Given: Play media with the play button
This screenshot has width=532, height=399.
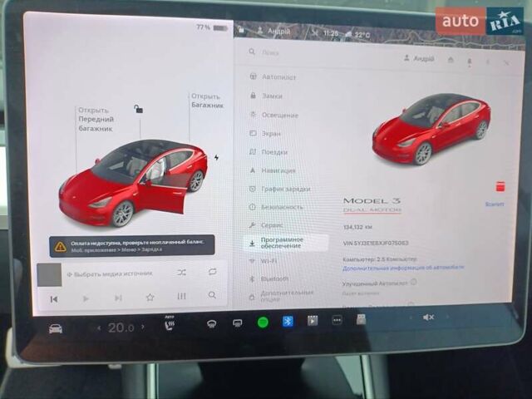Looking at the screenshot, I should point(86,298).
